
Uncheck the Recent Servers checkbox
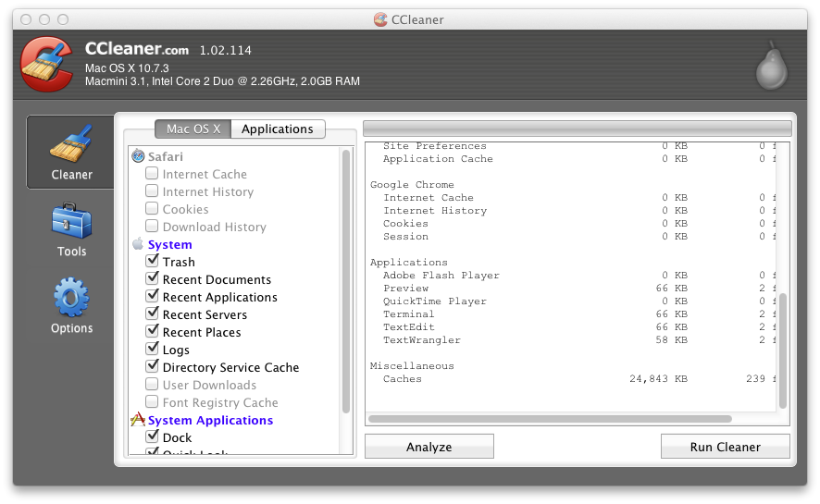click(x=152, y=313)
